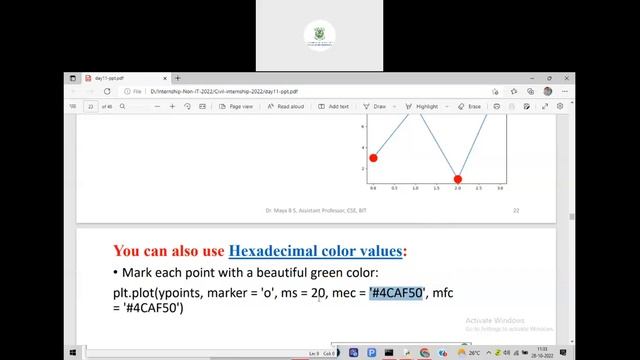Expand the Draw options dropdown
Image resolution: width=640 pixels, height=360 pixels.
(394, 107)
